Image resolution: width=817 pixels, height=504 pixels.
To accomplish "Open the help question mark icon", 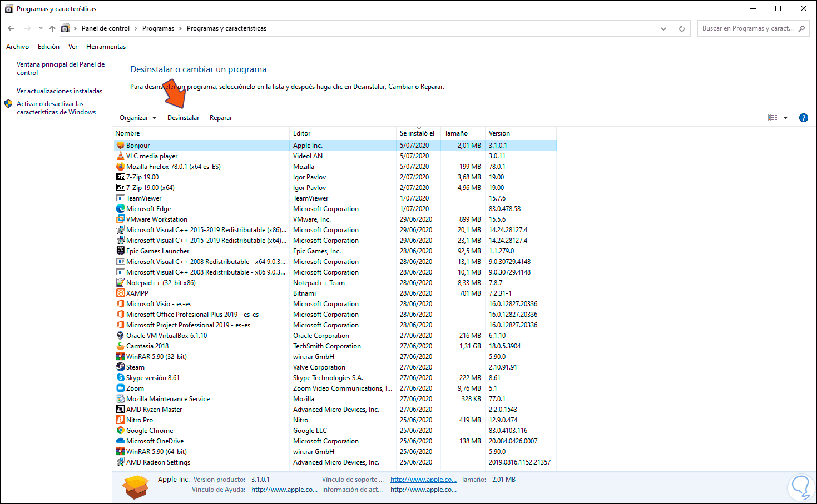I will 803,118.
